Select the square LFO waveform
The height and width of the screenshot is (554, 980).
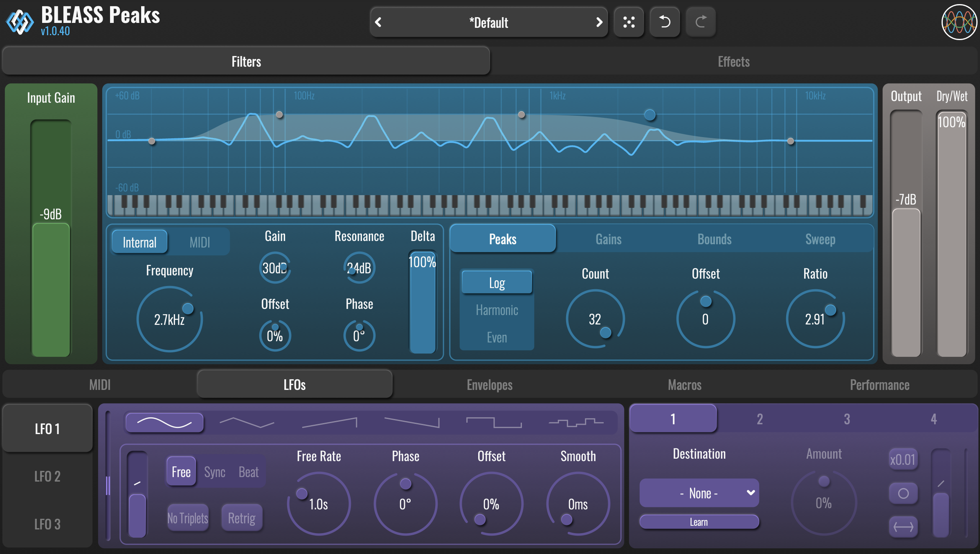click(x=494, y=423)
